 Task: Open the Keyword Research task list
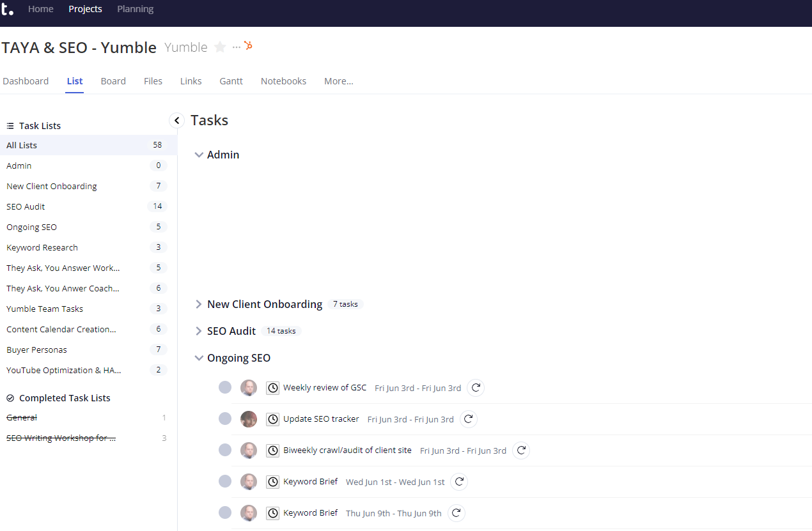[42, 247]
